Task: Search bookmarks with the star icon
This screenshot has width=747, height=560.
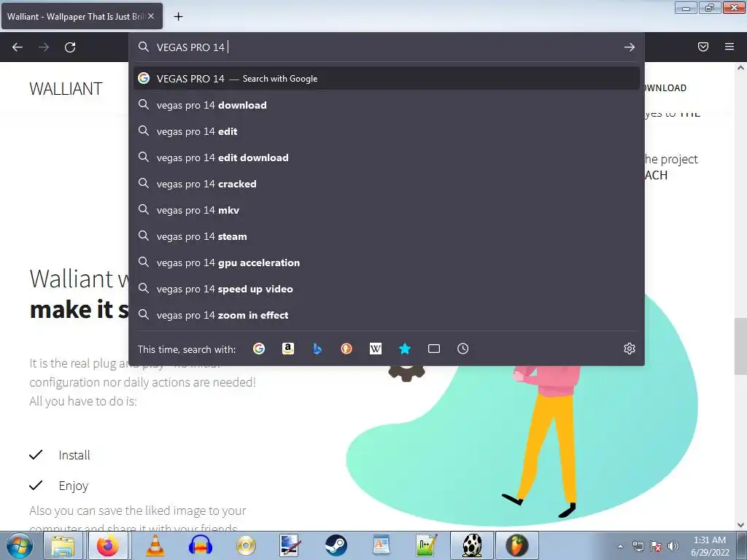Action: [404, 349]
